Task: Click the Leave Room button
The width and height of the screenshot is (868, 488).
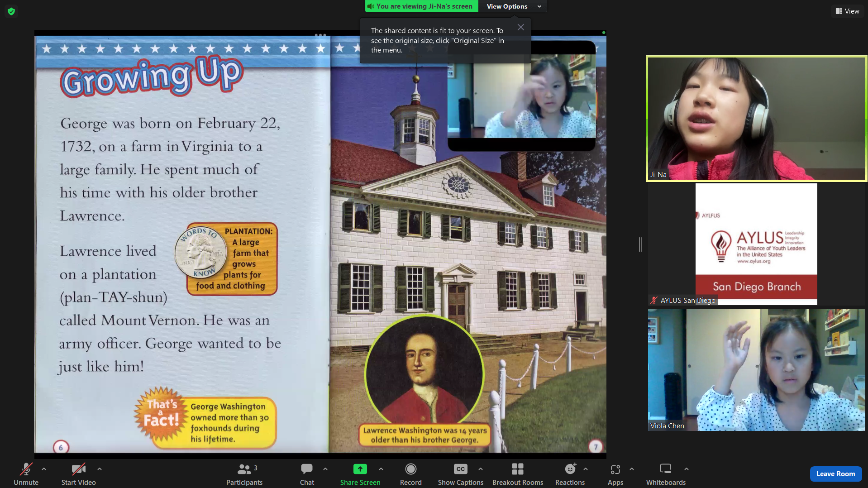Action: (x=835, y=474)
